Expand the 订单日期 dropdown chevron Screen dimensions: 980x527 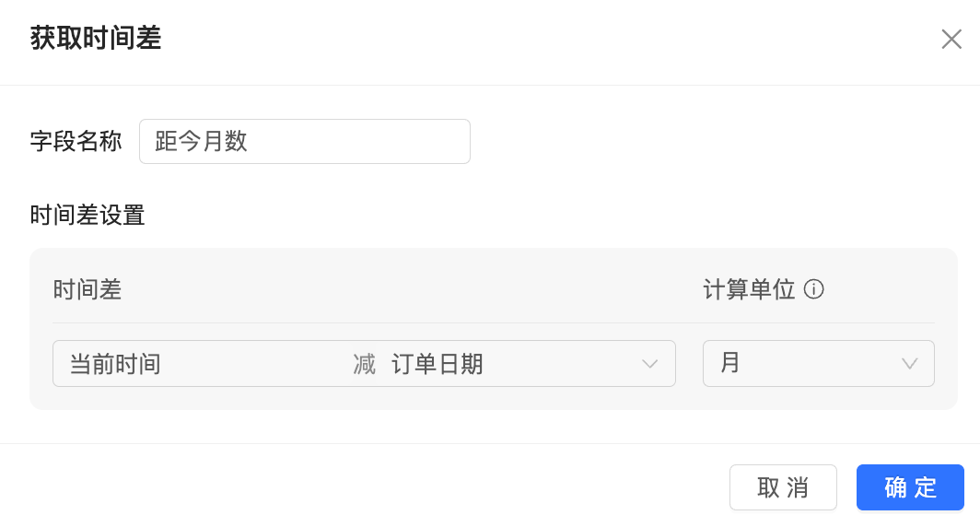[x=650, y=364]
